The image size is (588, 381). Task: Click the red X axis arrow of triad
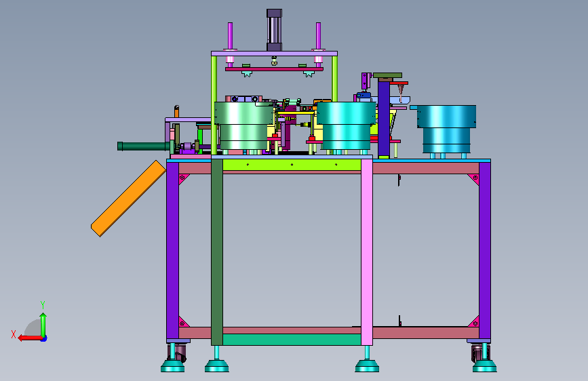pos(30,338)
